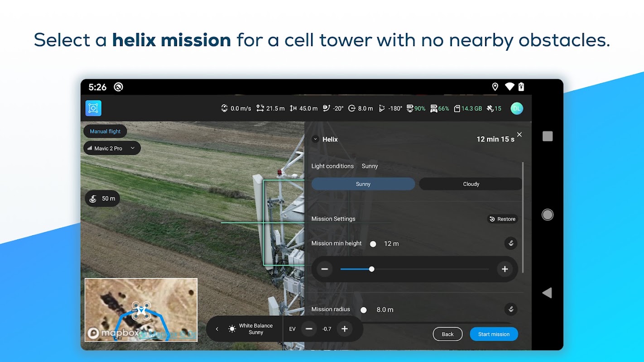Collapse the Helix mission chevron
Viewport: 644px width, 362px height.
tap(316, 139)
